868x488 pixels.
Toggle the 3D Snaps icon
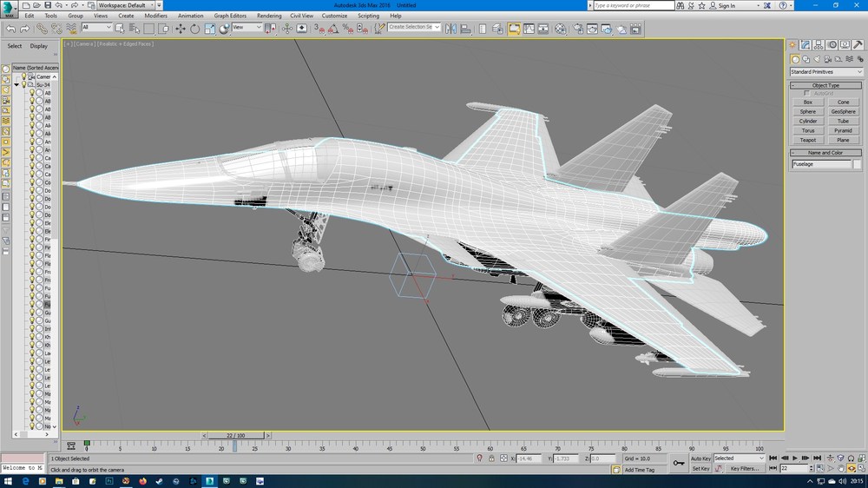[x=319, y=29]
